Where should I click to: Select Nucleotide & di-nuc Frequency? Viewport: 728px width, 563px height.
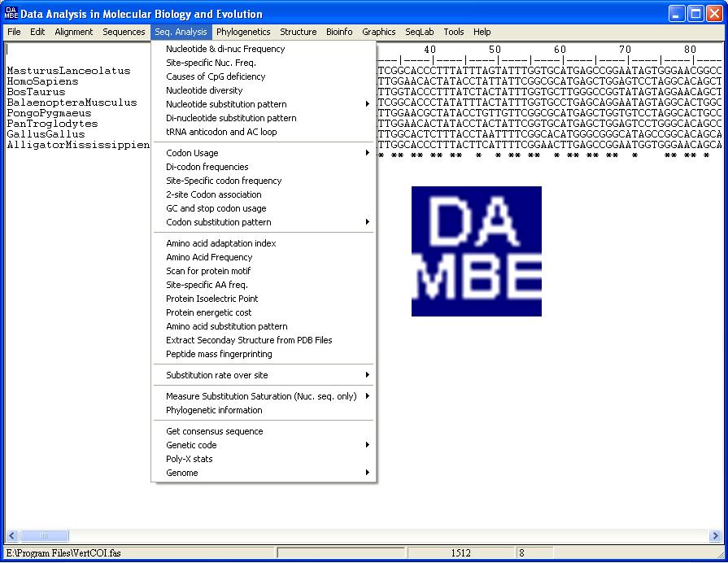pos(225,49)
